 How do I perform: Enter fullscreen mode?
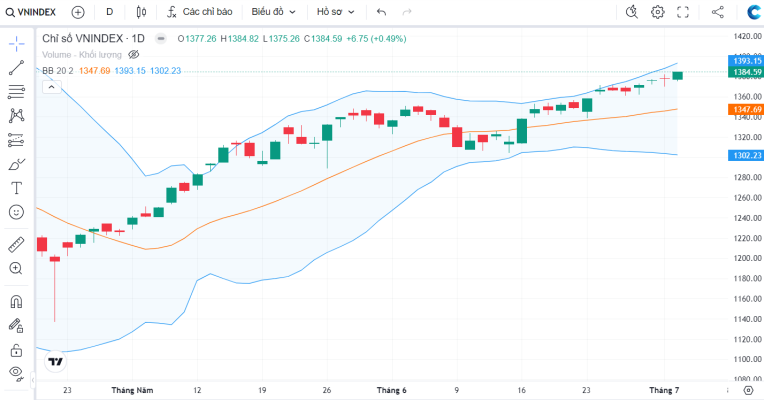coord(683,12)
